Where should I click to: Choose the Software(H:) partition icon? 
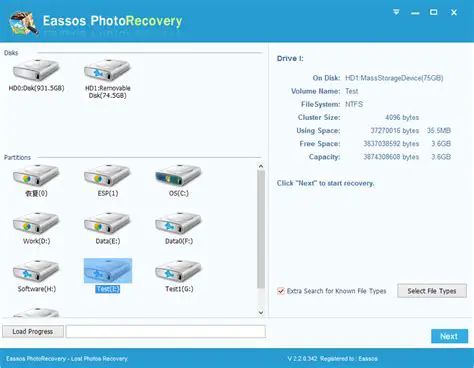pyautogui.click(x=36, y=271)
